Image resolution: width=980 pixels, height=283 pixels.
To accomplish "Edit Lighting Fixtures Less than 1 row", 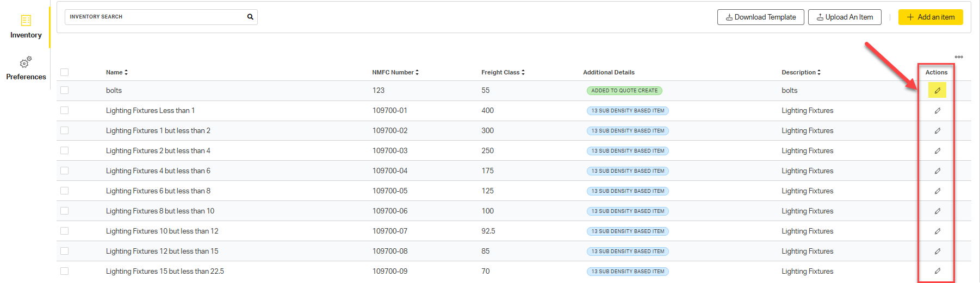I will point(937,111).
